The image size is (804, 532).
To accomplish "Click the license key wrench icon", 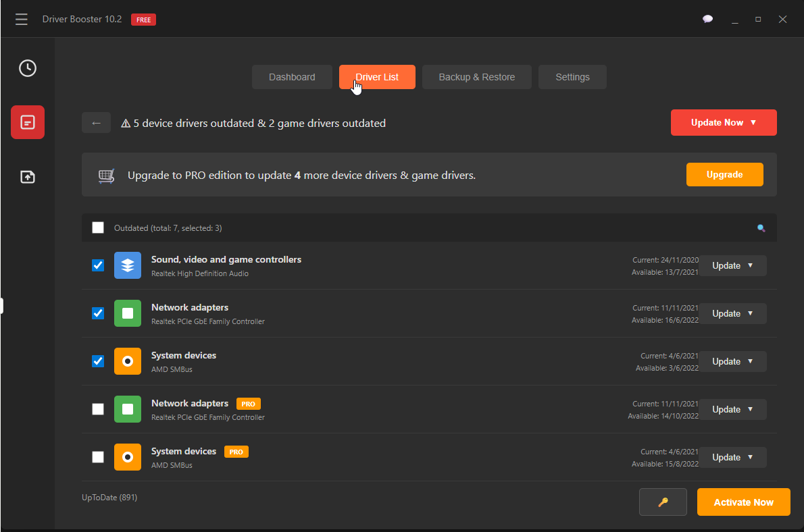I will pos(663,502).
